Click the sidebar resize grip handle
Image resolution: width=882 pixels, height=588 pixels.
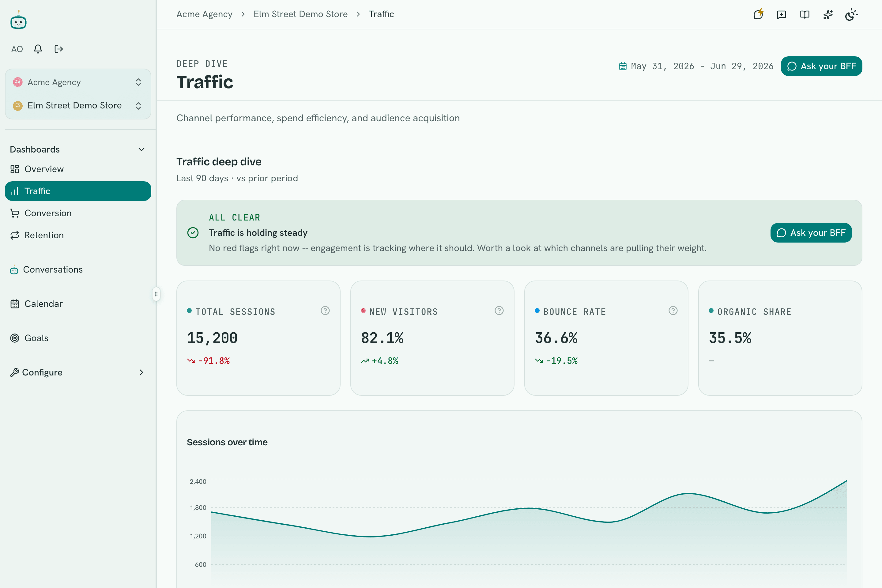156,294
